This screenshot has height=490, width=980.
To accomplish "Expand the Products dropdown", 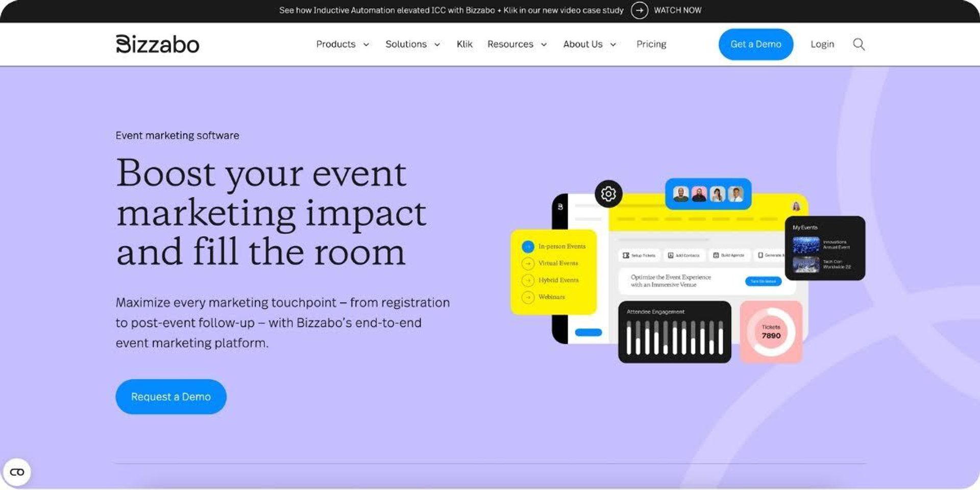I will coord(342,44).
